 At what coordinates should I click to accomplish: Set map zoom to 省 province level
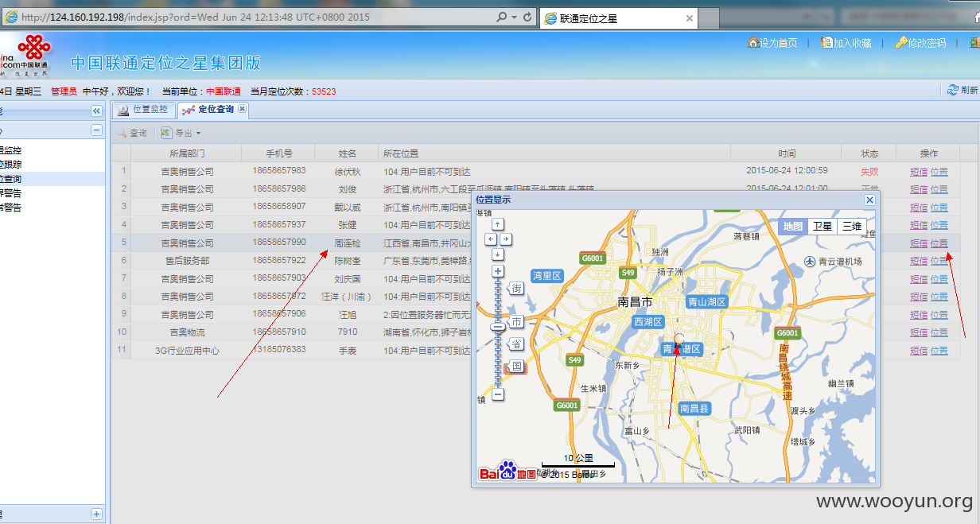(x=515, y=344)
